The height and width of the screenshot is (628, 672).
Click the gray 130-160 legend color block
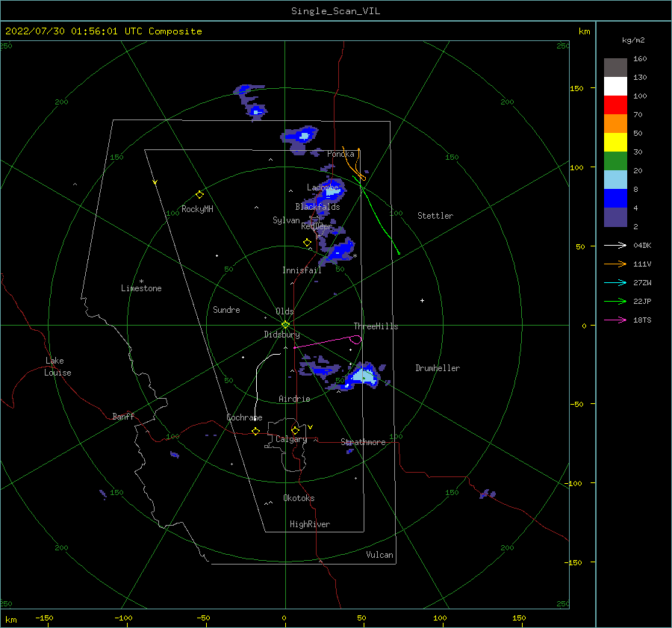point(615,68)
